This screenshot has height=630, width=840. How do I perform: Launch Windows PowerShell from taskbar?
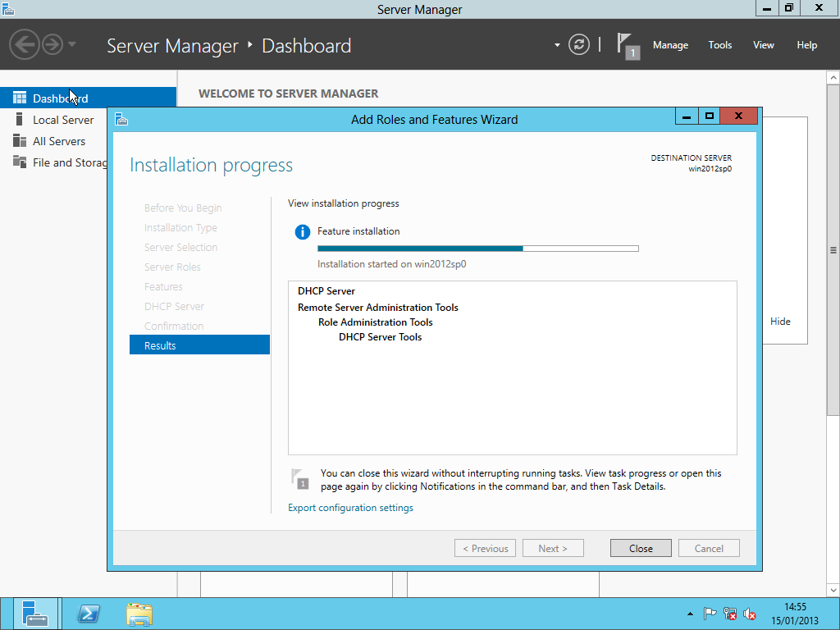(89, 614)
